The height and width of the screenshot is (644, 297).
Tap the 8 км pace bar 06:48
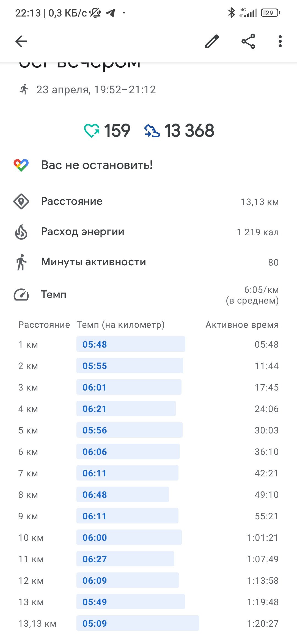[123, 494]
